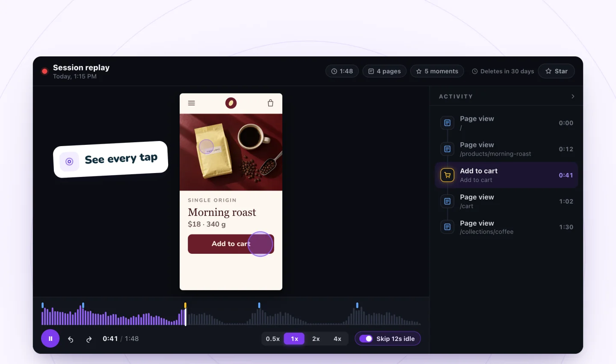Viewport: 616px width, 364px height.
Task: Switch playback speed to 2x
Action: point(316,339)
